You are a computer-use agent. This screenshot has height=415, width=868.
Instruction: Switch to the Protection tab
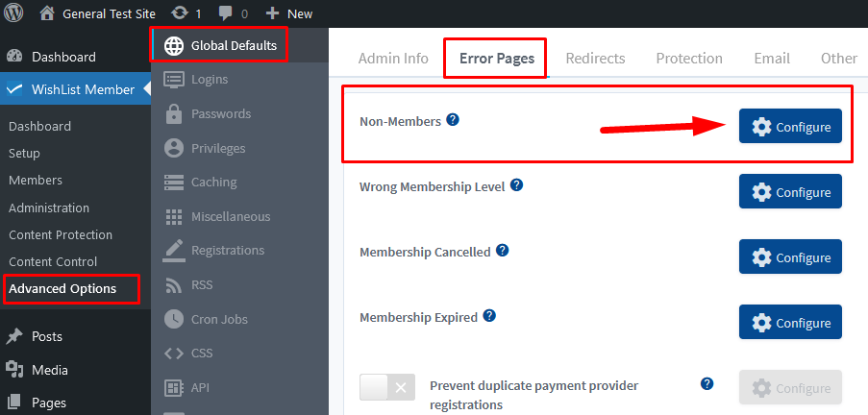click(689, 58)
